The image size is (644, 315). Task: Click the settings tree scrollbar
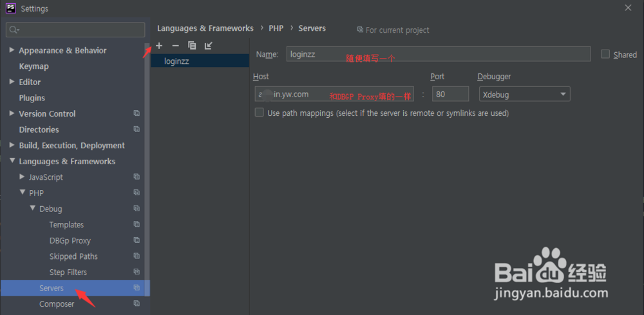[x=147, y=168]
